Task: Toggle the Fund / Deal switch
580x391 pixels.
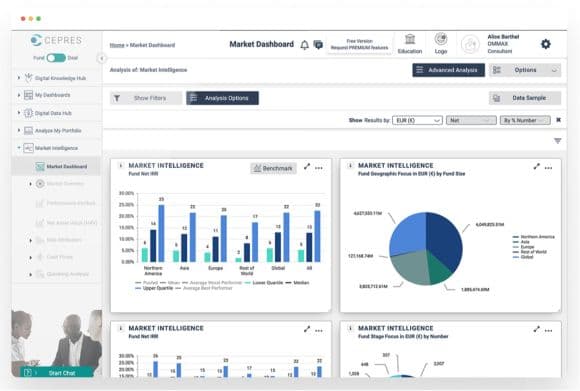Action: 56,58
